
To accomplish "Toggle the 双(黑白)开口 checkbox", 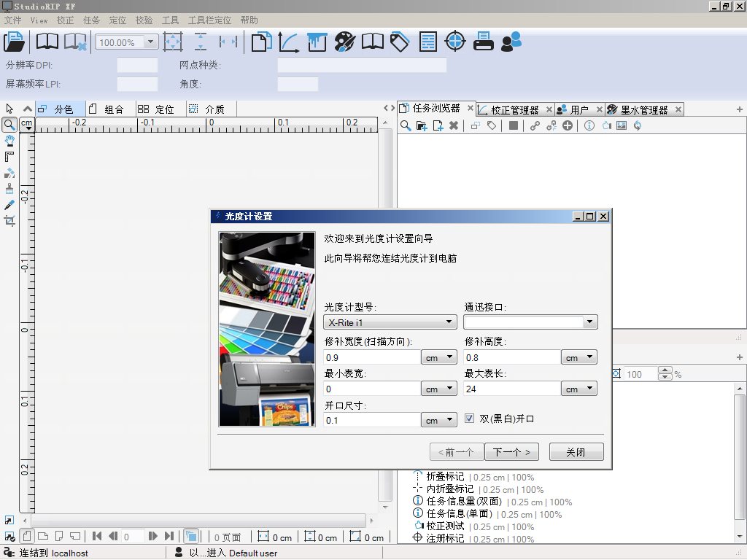I will point(469,418).
